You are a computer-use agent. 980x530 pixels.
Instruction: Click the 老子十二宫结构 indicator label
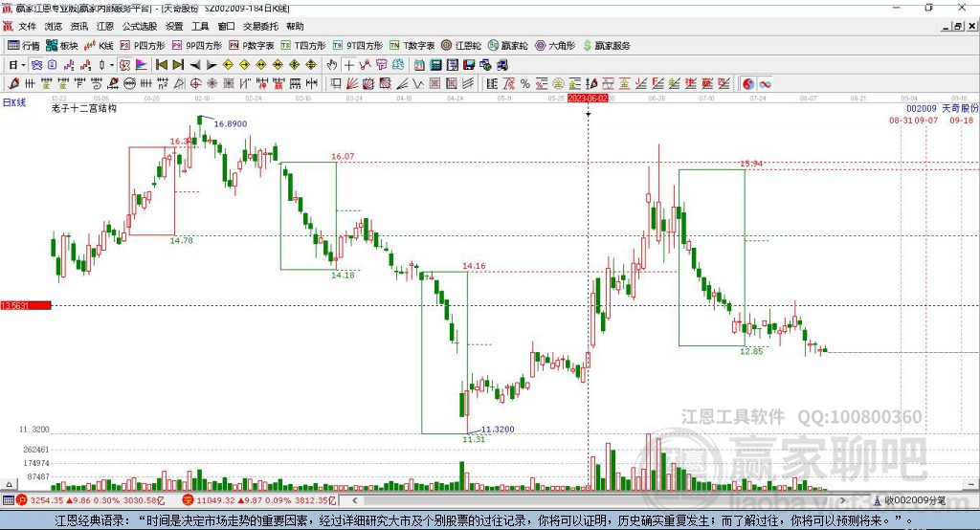(x=84, y=108)
